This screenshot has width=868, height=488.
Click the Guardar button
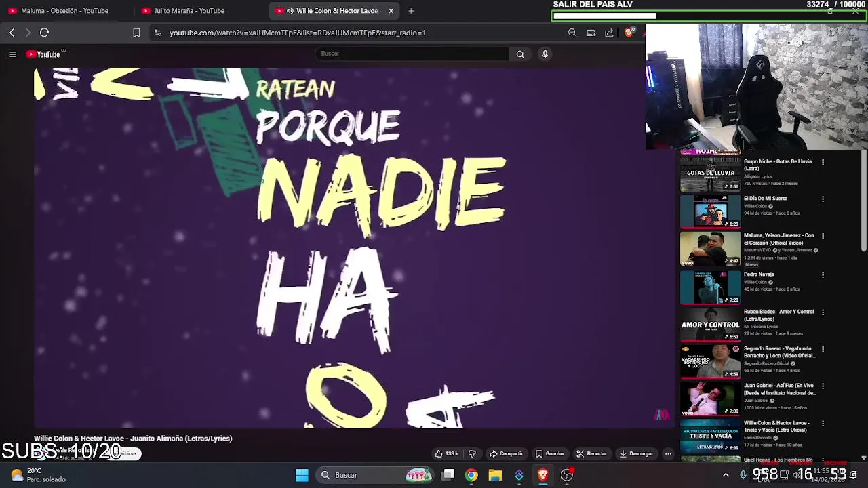(549, 453)
